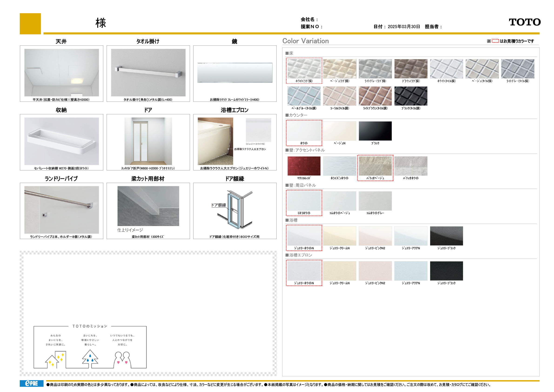Click the date text 2025年03月30日
The image size is (554, 392).
coord(404,27)
